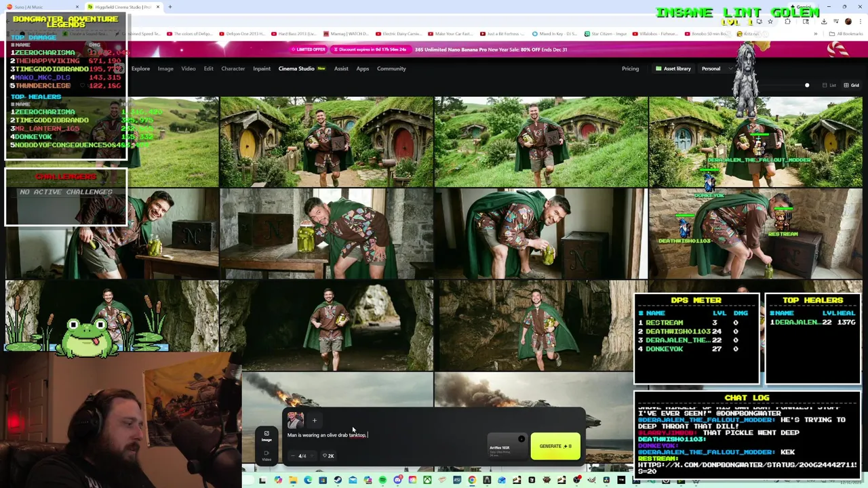This screenshot has height=488, width=868.
Task: Click the Discount expires countdown badge
Action: coord(370,49)
